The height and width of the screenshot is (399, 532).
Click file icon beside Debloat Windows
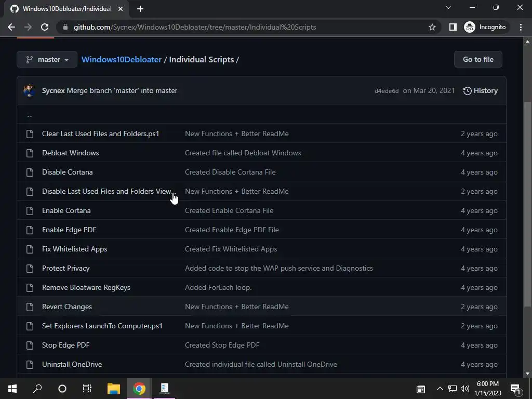click(x=30, y=153)
